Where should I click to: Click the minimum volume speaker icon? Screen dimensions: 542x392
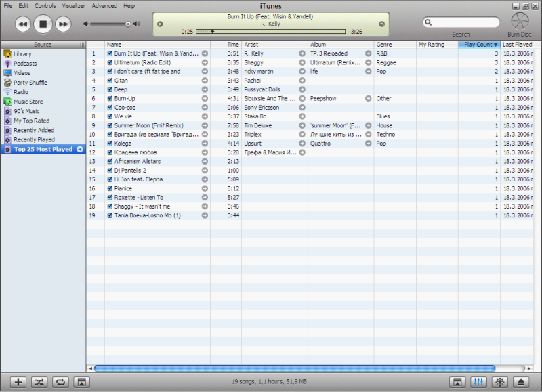86,24
